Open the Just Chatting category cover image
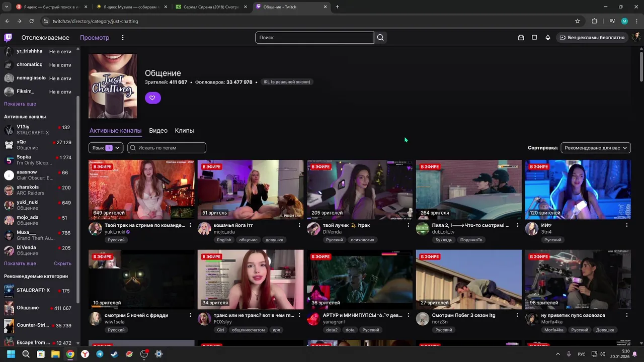Image resolution: width=644 pixels, height=362 pixels. (113, 86)
